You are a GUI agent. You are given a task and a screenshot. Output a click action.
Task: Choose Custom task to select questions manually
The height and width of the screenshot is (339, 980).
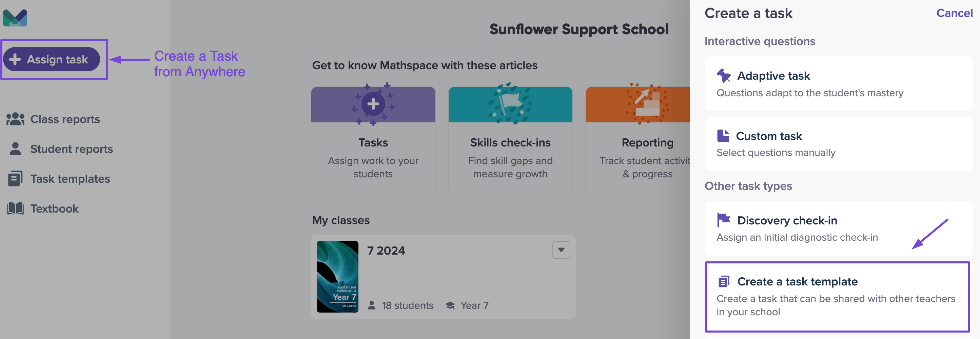coord(839,144)
